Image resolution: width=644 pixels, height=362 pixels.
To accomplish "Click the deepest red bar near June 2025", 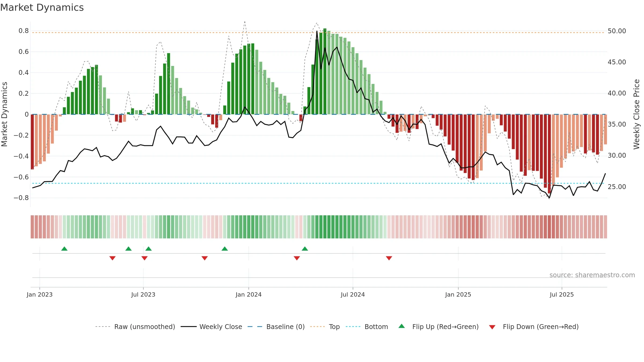I will pyautogui.click(x=549, y=154).
